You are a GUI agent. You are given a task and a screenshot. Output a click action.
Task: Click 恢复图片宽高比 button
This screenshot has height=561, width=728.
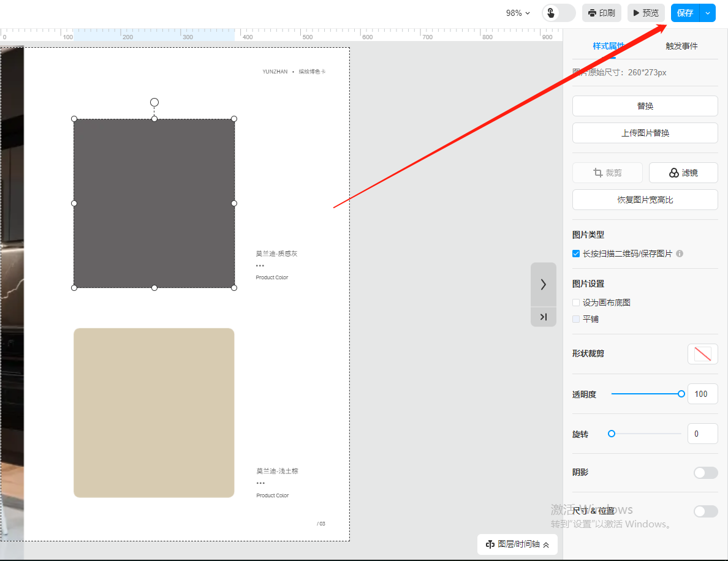point(645,200)
